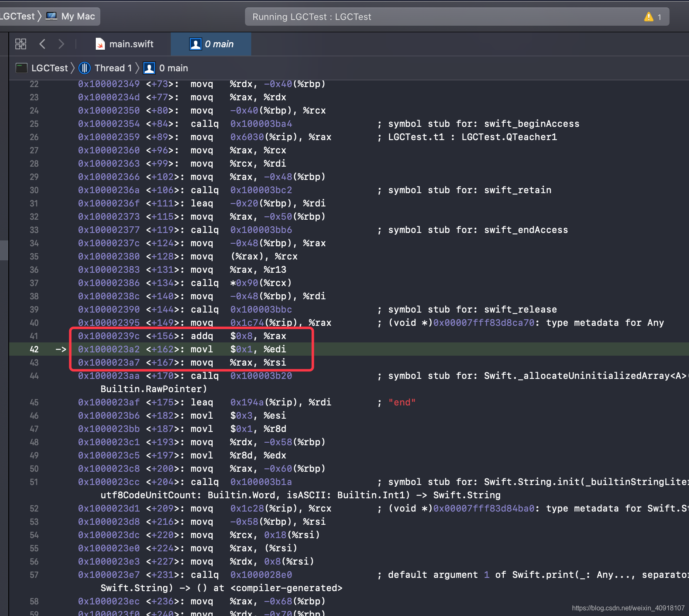
Task: Click call target 0x100003ba4
Action: (x=261, y=124)
